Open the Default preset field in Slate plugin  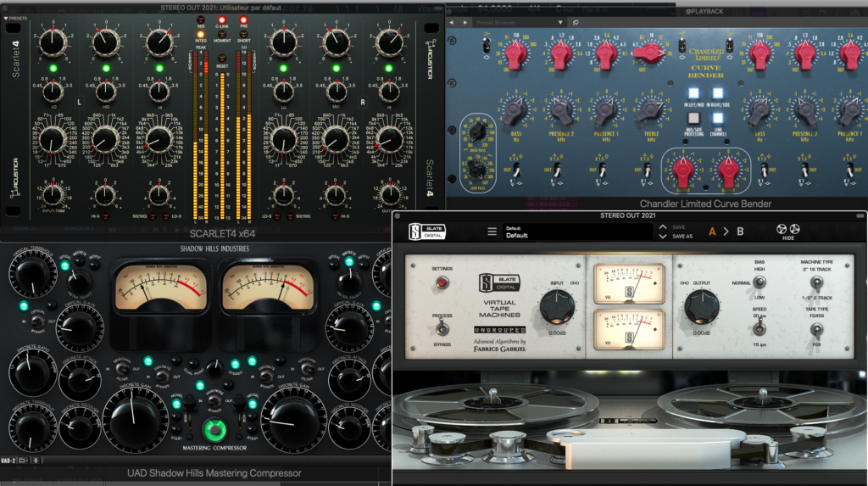click(x=577, y=232)
